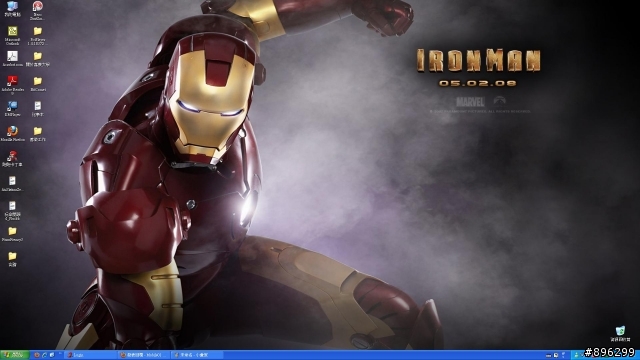
Task: Launch Internet Explorer from quick launch
Action: [x=44, y=355]
